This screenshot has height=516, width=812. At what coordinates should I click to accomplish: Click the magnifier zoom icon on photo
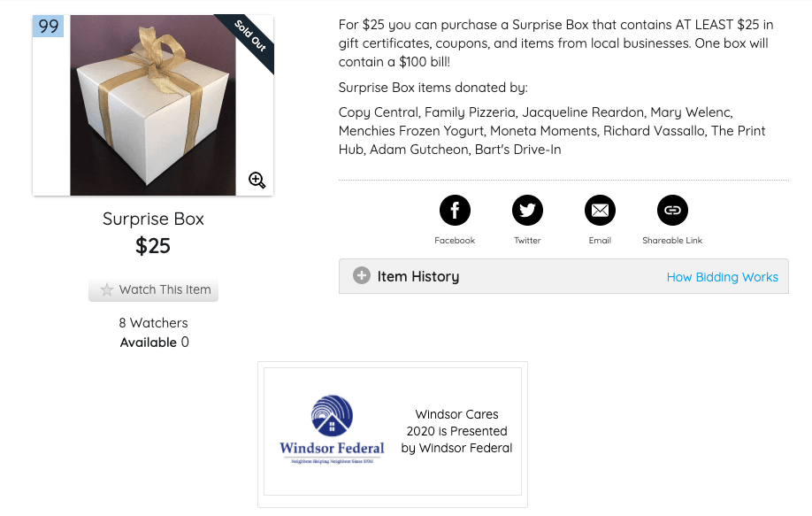(x=257, y=181)
